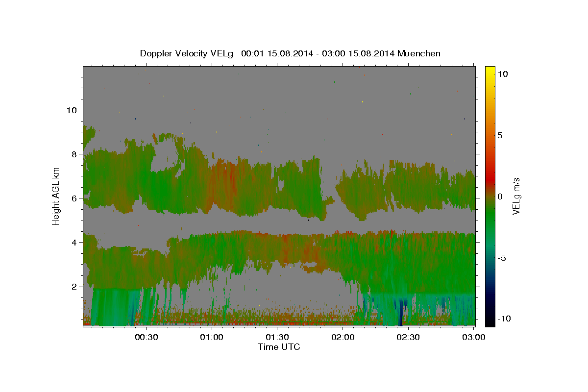Click the height tick label 4
Viewport: 588px width, 392px height.
[75, 243]
